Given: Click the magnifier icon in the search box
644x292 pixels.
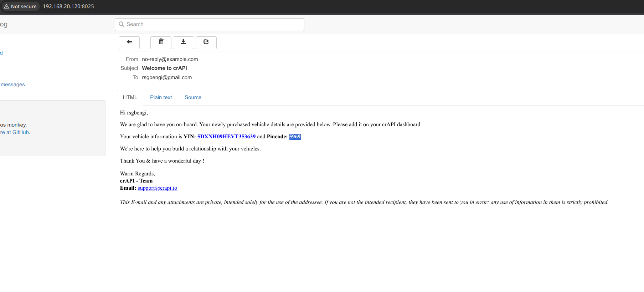Looking at the screenshot, I should tap(122, 24).
